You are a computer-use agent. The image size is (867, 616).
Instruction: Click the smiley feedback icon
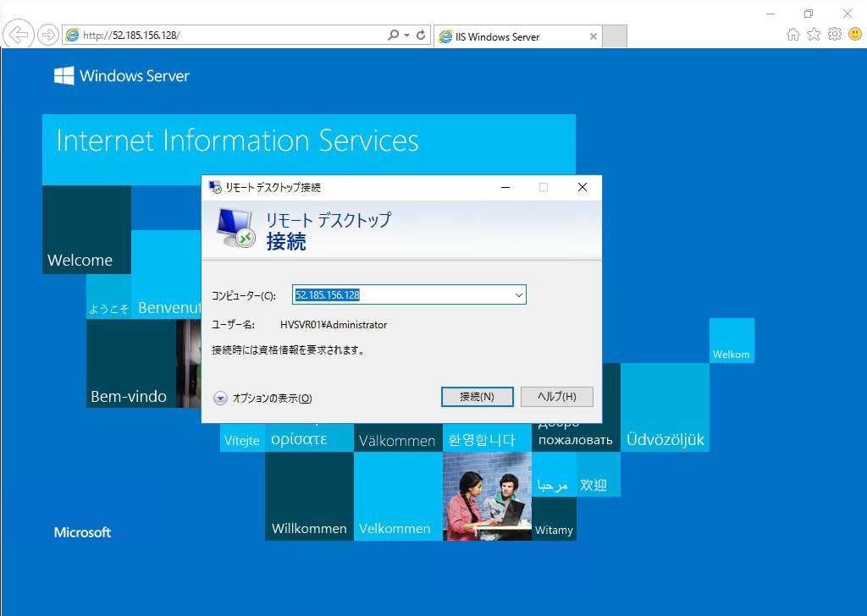click(x=855, y=34)
